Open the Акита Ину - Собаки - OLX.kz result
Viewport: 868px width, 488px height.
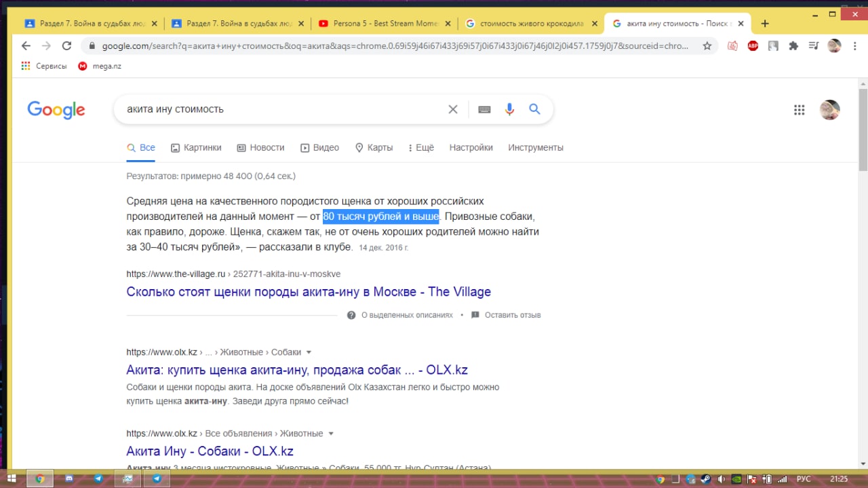[x=210, y=451]
